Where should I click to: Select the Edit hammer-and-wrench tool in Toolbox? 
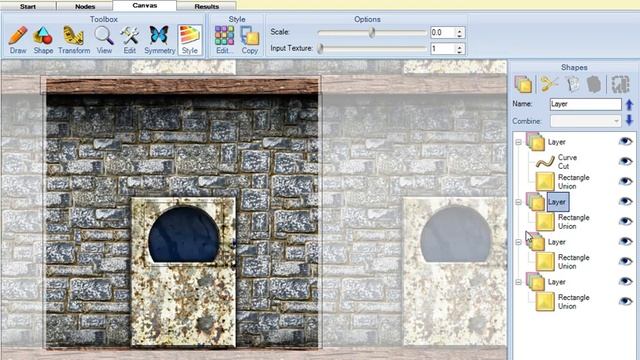pos(129,40)
